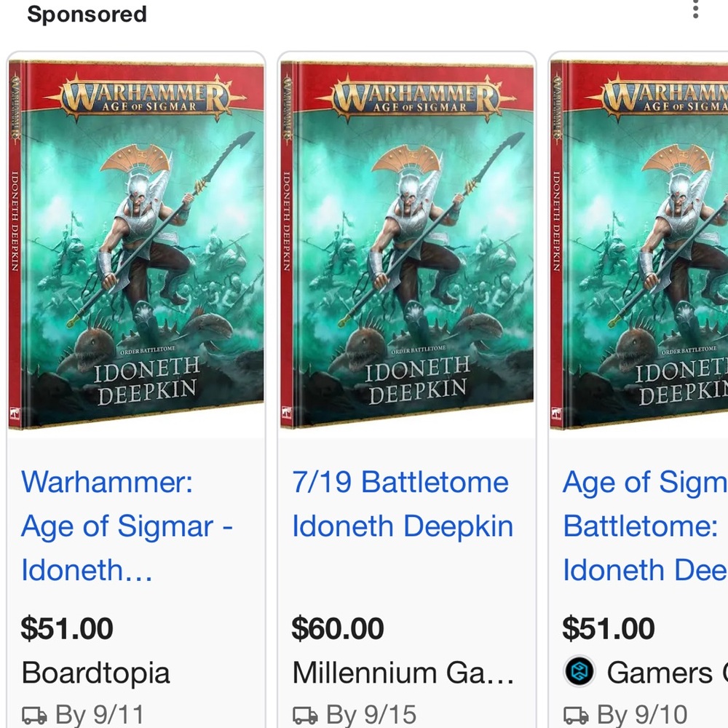728x728 pixels.
Task: Open Boardtopia's Idoneth Deepkin book image
Action: (136, 244)
